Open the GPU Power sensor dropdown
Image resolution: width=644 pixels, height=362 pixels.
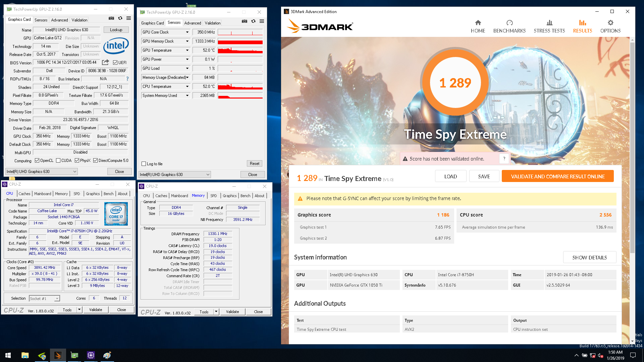(187, 59)
